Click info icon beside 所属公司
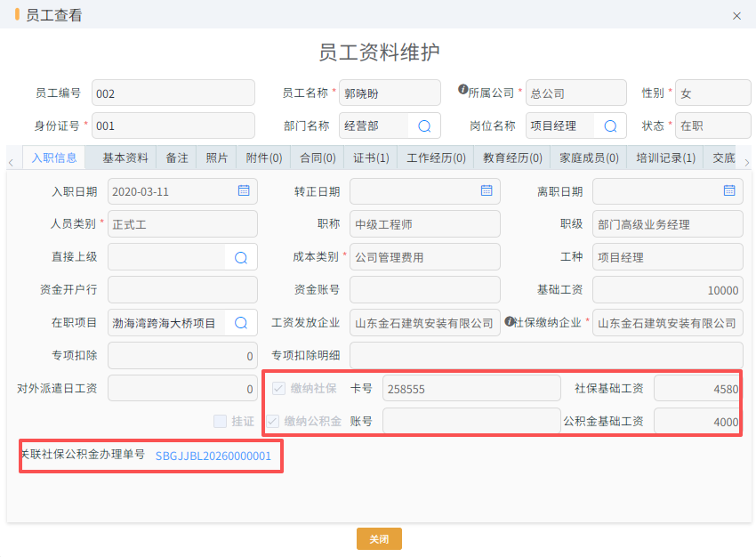Image resolution: width=756 pixels, height=557 pixels. pos(462,89)
